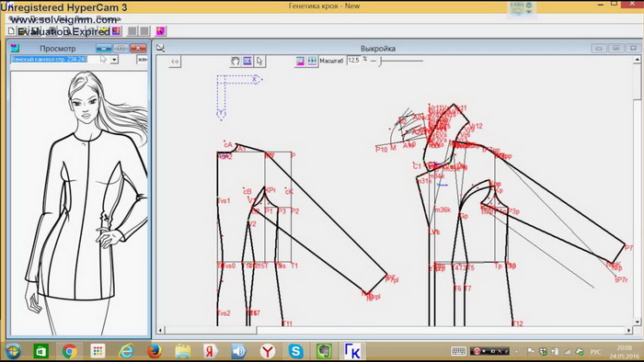Click the <> button in the Выкройка toolbar
This screenshot has height=362, width=644.
[x=175, y=62]
